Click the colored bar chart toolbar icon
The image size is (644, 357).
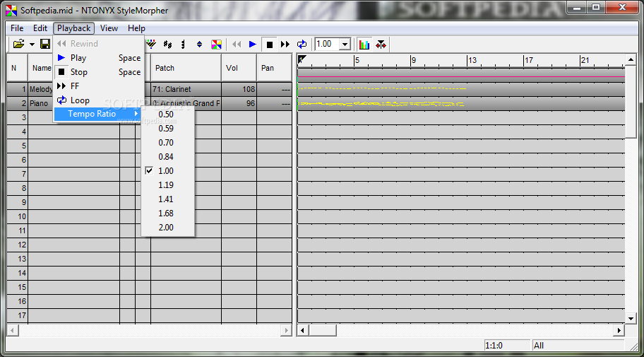pyautogui.click(x=364, y=45)
